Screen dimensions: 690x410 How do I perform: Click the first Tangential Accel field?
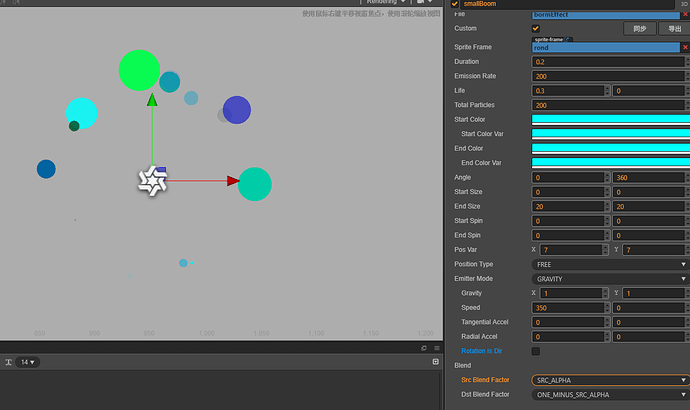tap(568, 322)
